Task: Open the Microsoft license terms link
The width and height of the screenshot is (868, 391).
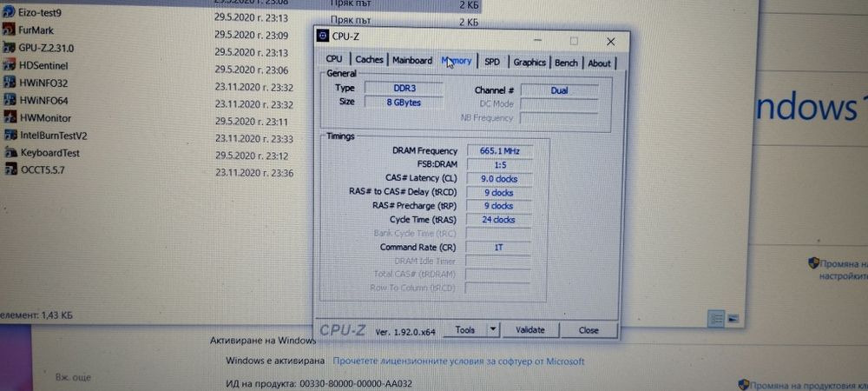Action: [x=458, y=361]
